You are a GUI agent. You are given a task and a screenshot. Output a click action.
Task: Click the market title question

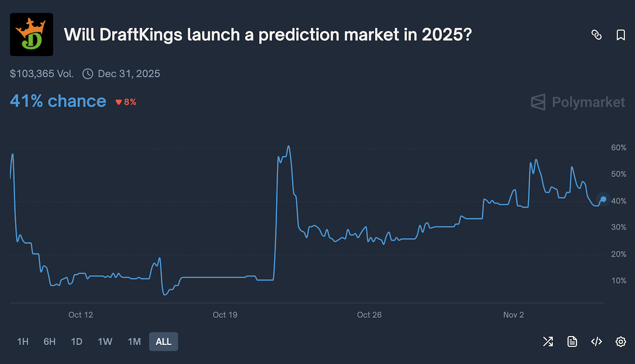pos(267,35)
